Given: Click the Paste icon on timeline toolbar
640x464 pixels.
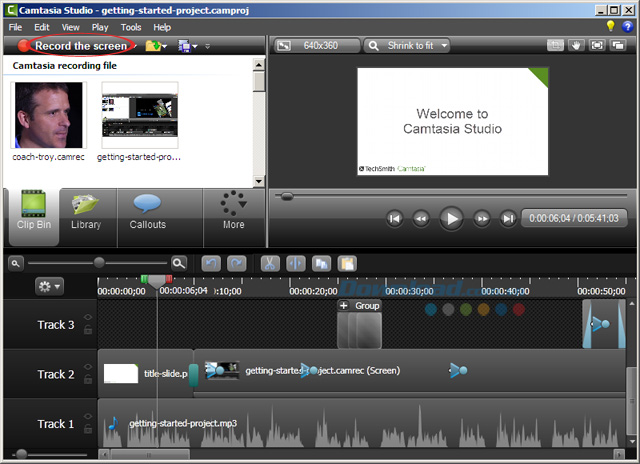Looking at the screenshot, I should [347, 264].
